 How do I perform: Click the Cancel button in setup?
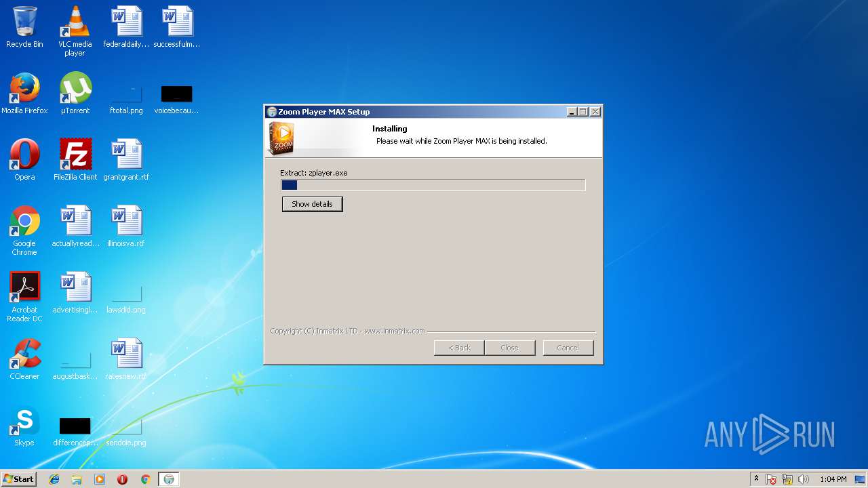click(568, 348)
